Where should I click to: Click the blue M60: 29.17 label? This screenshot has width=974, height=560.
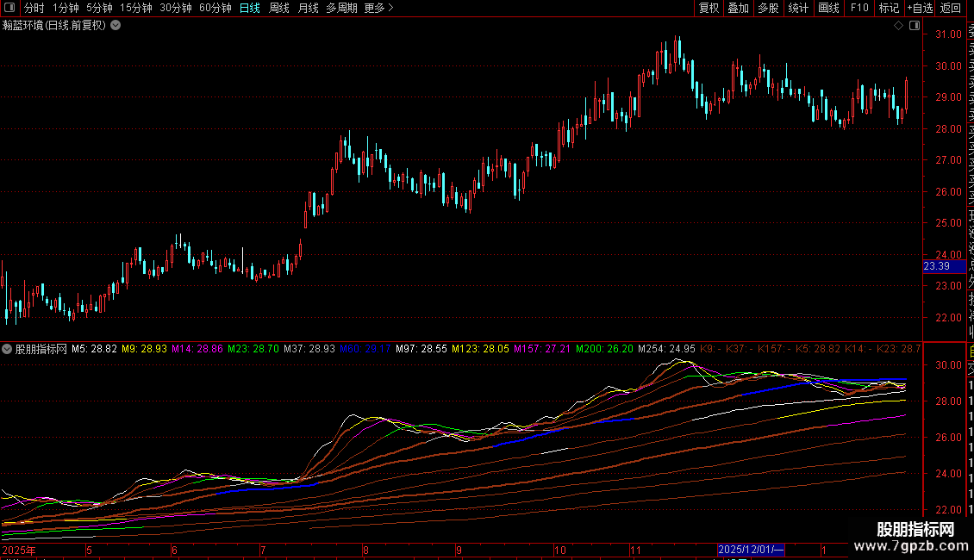click(365, 349)
